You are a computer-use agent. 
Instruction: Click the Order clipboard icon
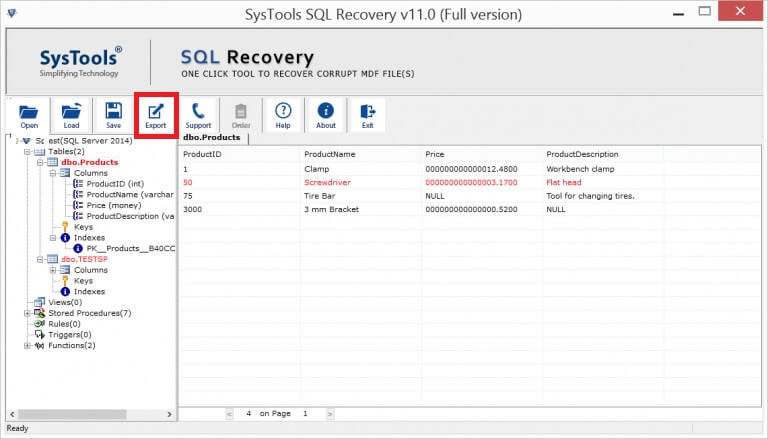tap(240, 116)
